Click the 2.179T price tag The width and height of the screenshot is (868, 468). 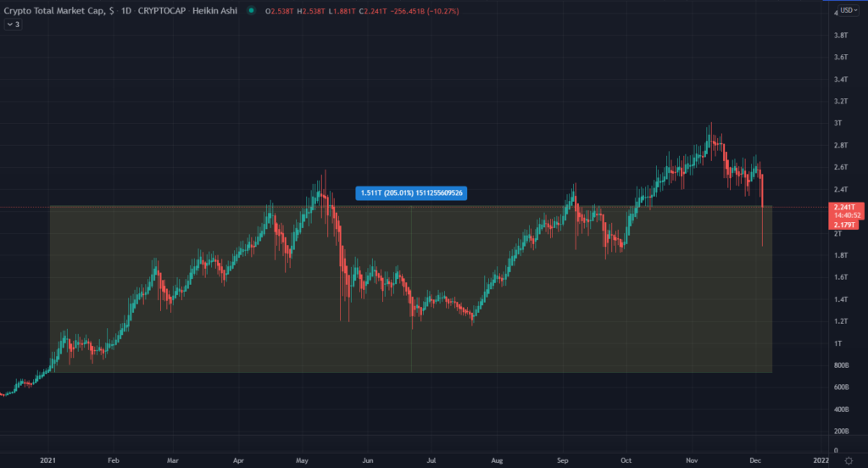(x=843, y=225)
